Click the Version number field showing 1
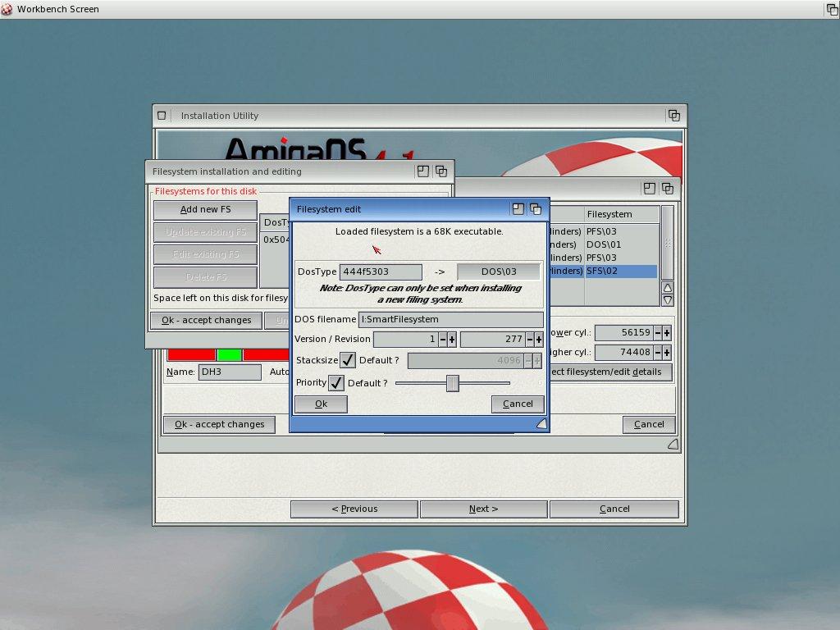Image resolution: width=840 pixels, height=630 pixels. (406, 339)
